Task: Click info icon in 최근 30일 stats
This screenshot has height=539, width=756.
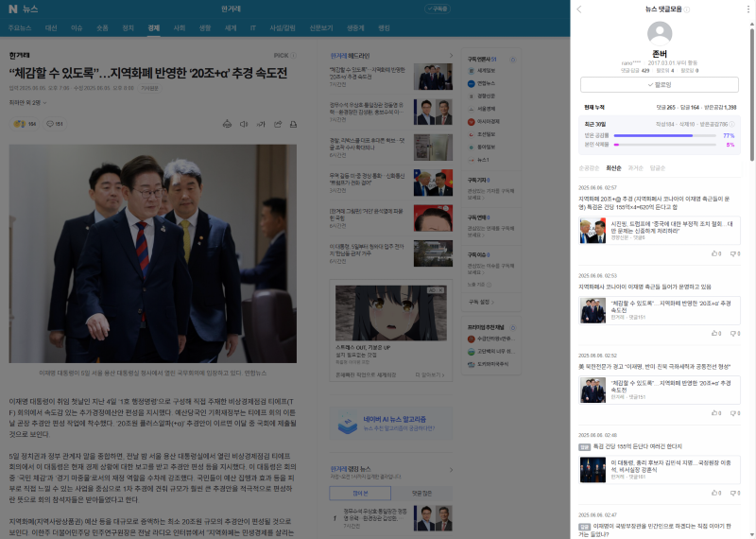Action: tap(731, 125)
